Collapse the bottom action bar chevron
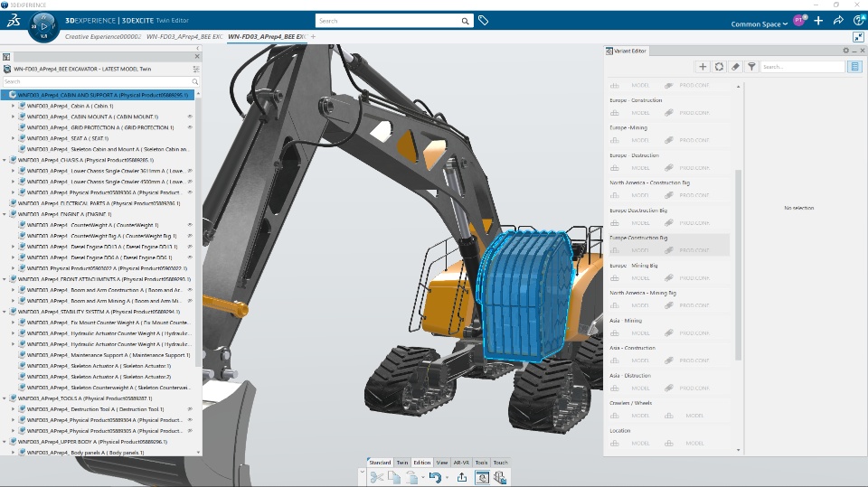Screen dimensions: 868x487 pos(362,472)
